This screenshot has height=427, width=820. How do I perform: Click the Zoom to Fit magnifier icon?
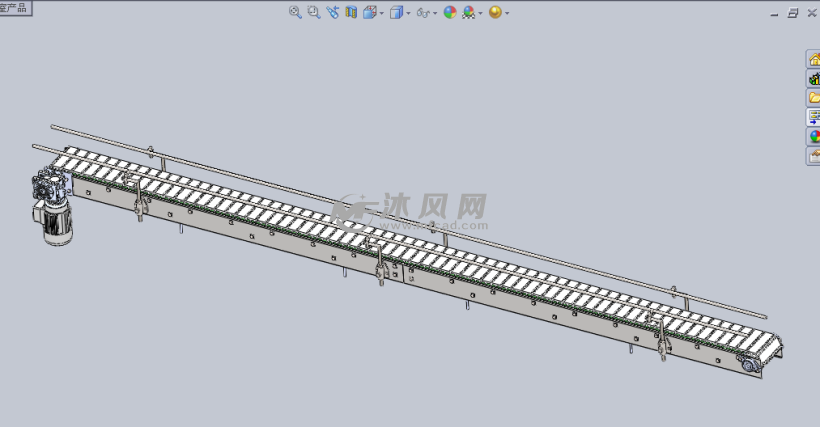click(295, 13)
